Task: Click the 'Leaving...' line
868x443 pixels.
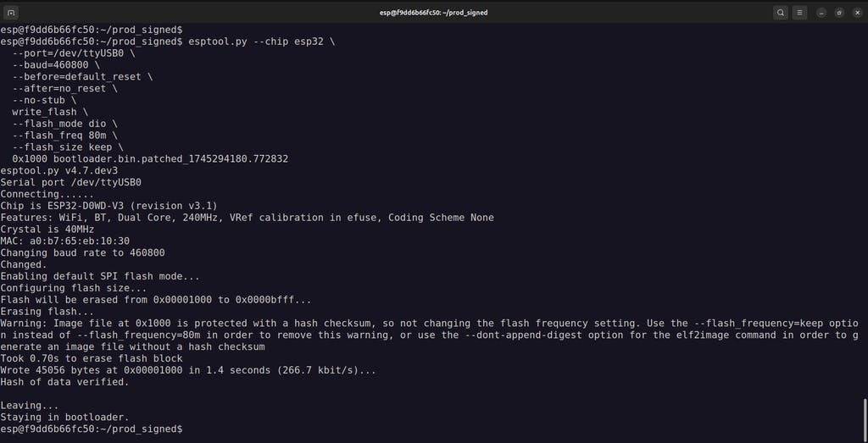Action: 30,406
